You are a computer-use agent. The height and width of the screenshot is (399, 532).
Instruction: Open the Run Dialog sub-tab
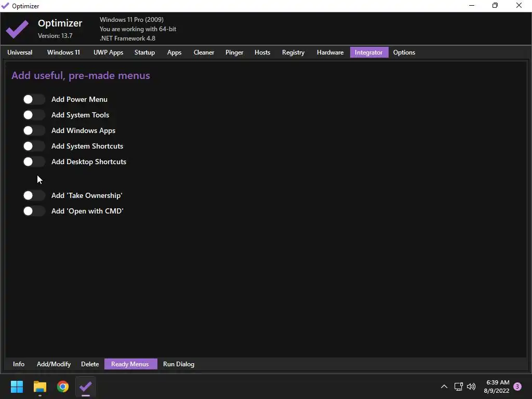[179, 364]
